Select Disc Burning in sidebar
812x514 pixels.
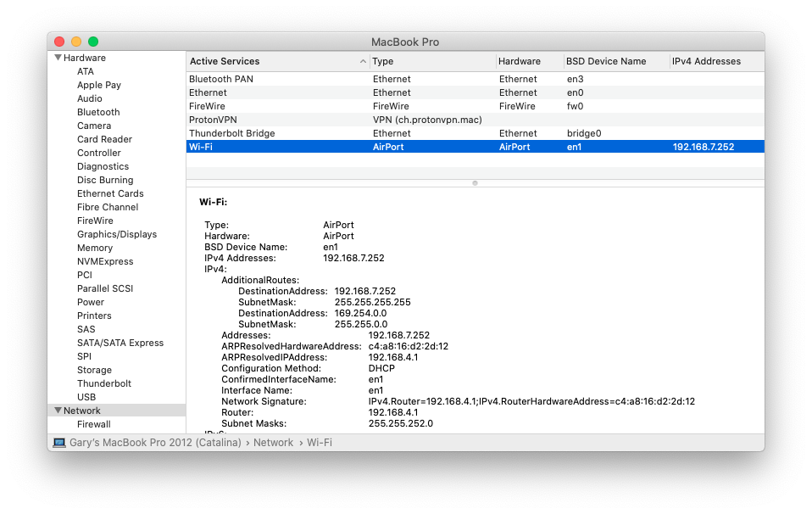tap(105, 180)
